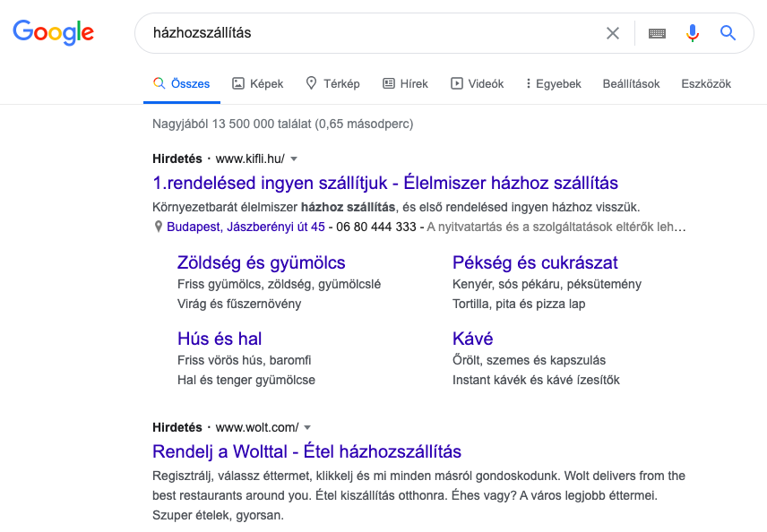767x532 pixels.
Task: Click the text Virág és fűszernövény
Action: [x=239, y=304]
